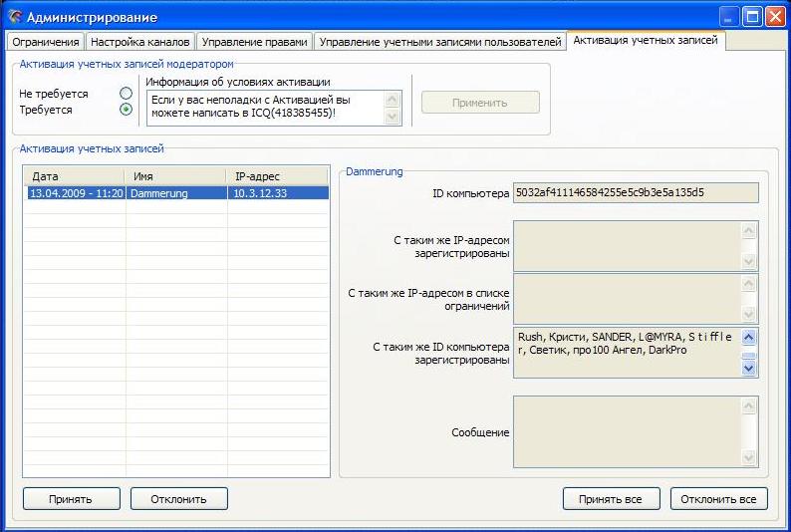Click the 'Сообщение' text area
Viewport: 791px width, 532px height.
(628, 431)
